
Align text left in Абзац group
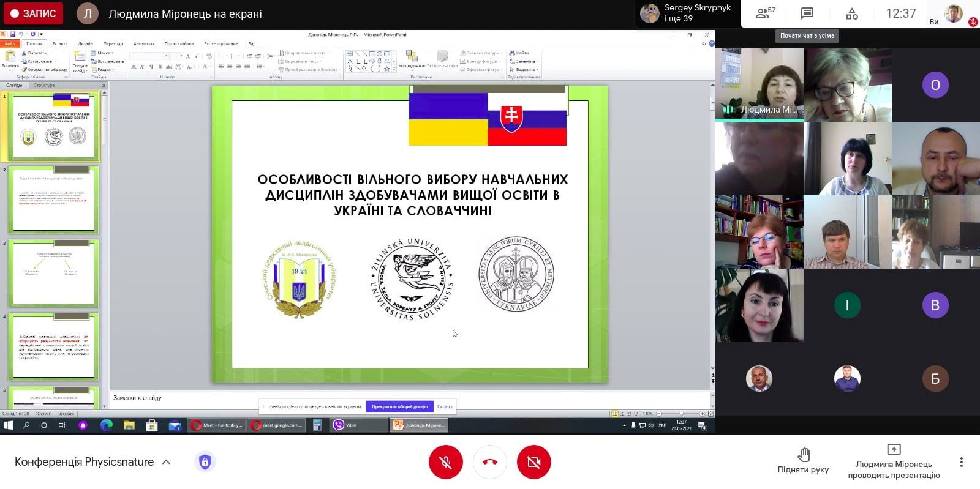(221, 67)
